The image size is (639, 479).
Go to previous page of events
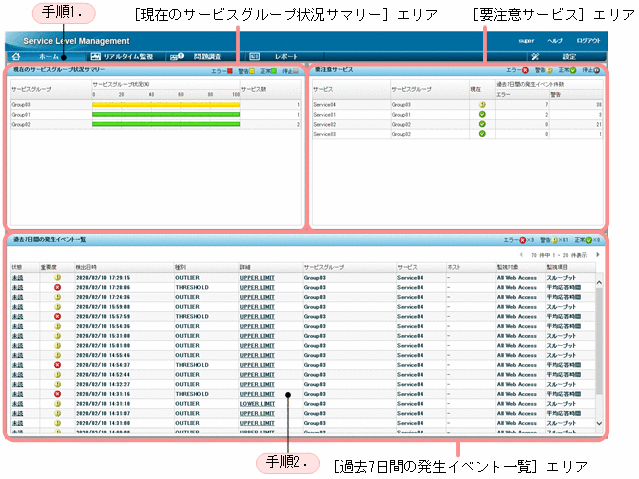(x=521, y=255)
